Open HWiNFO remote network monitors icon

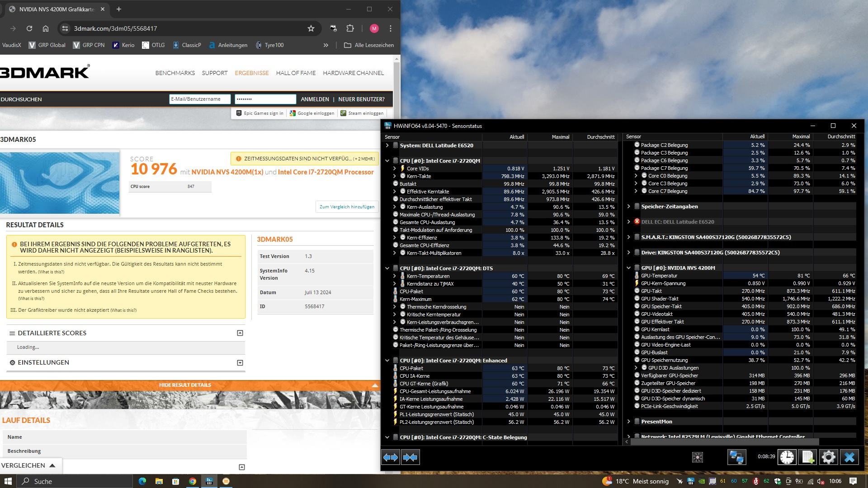click(736, 457)
